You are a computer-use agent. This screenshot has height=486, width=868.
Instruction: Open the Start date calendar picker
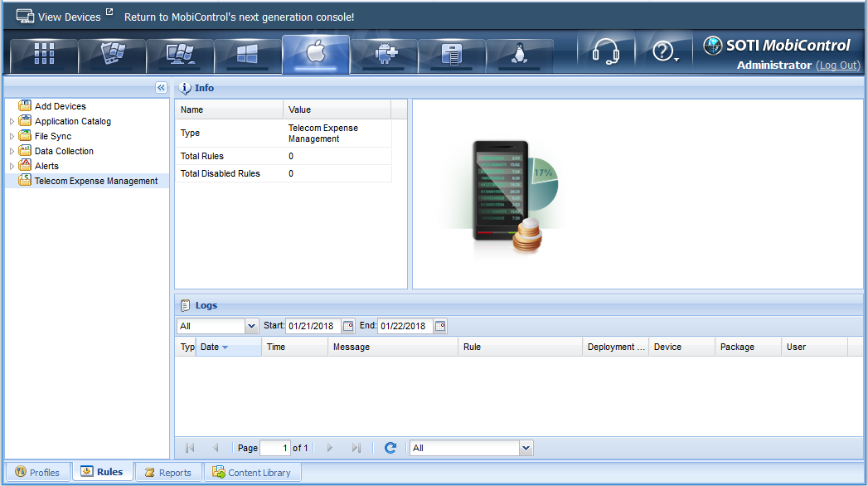(348, 326)
